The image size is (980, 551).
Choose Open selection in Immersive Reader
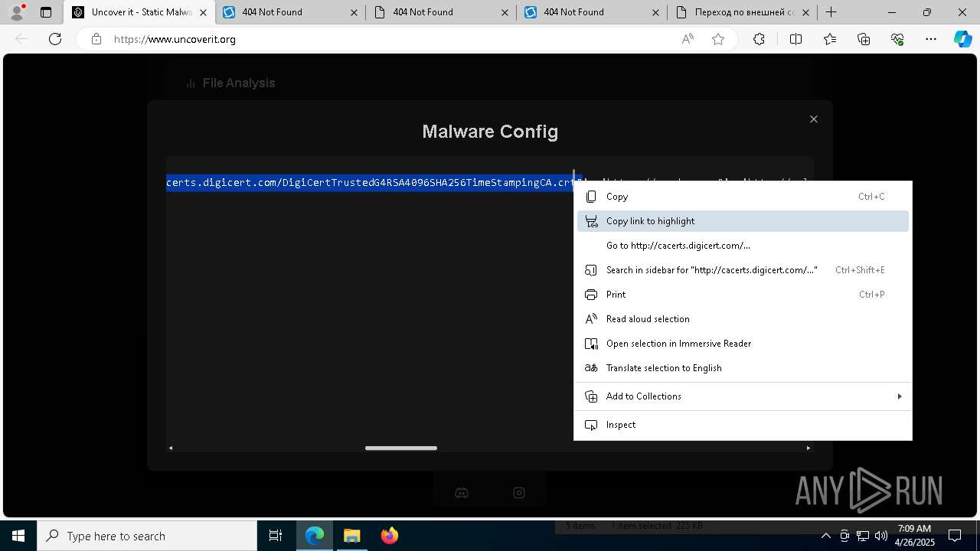[743, 344]
